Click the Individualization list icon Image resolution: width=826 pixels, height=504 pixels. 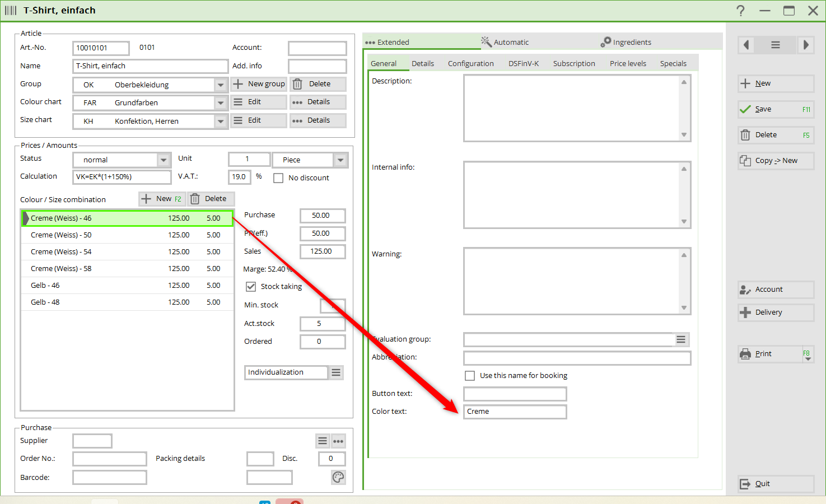[336, 372]
